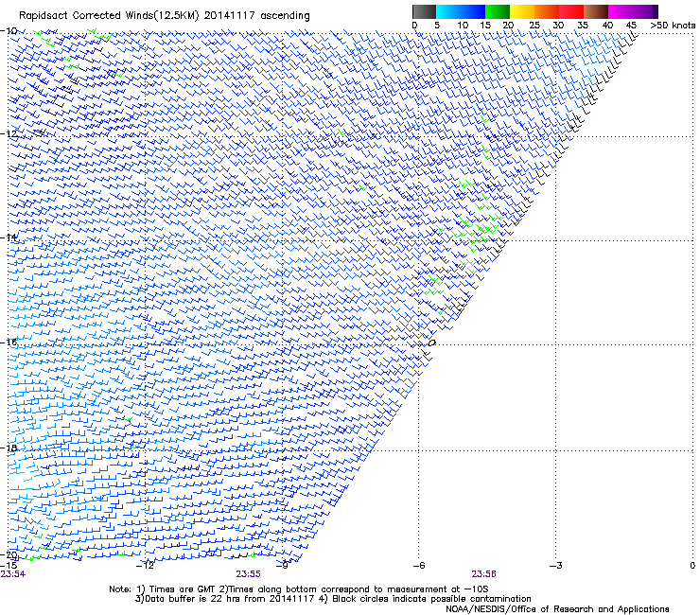Click the -16 latitude axis label
700x615 pixels.
tap(9, 343)
